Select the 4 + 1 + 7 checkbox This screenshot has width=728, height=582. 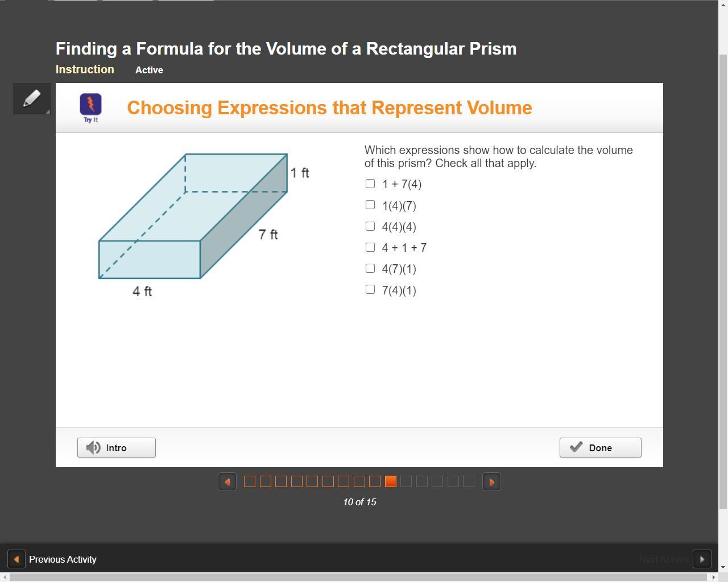point(370,247)
